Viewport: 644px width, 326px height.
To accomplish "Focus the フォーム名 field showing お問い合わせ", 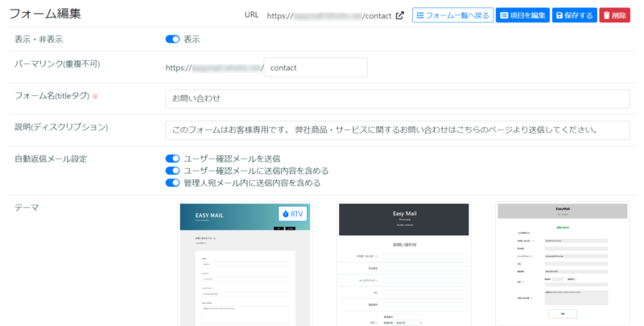I will pyautogui.click(x=397, y=98).
